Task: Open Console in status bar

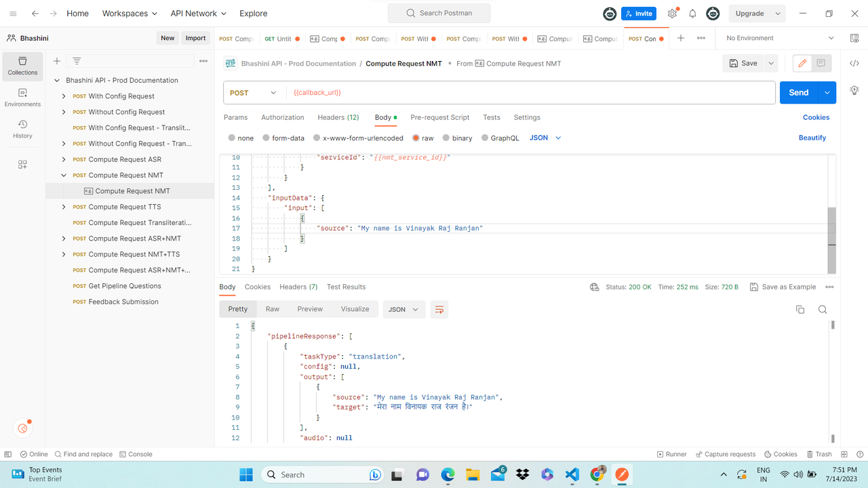Action: click(136, 454)
